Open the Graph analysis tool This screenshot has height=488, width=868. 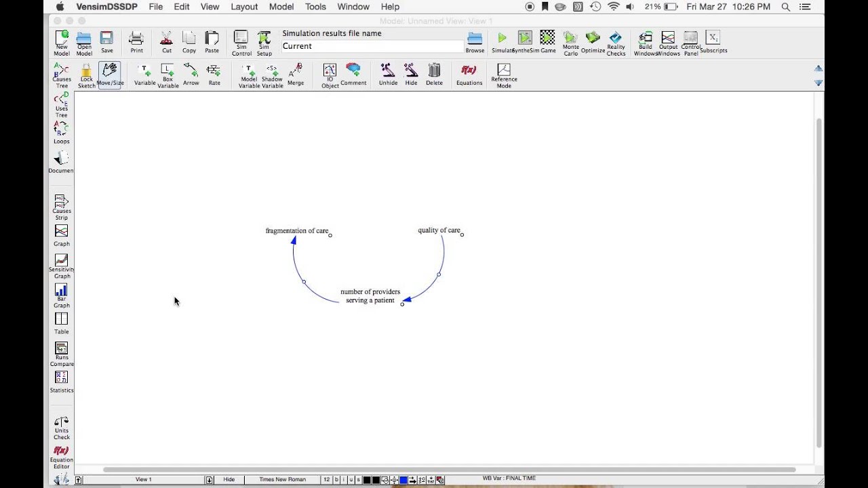click(62, 236)
